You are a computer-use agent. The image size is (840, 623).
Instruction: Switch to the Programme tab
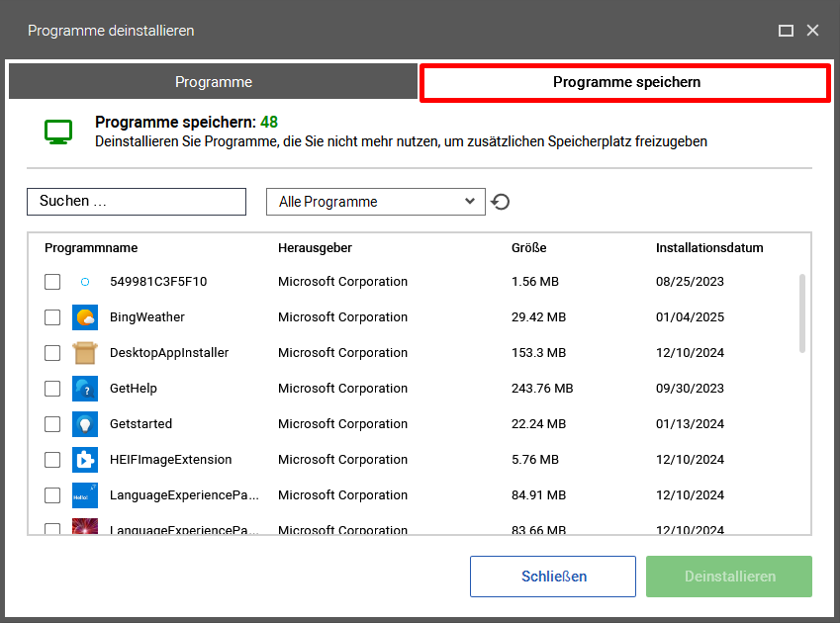[x=213, y=81]
